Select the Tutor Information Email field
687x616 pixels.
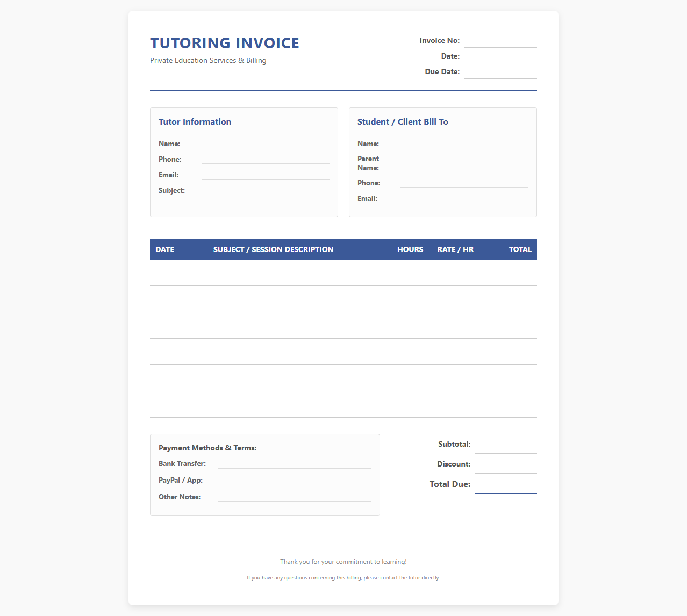[x=266, y=175]
